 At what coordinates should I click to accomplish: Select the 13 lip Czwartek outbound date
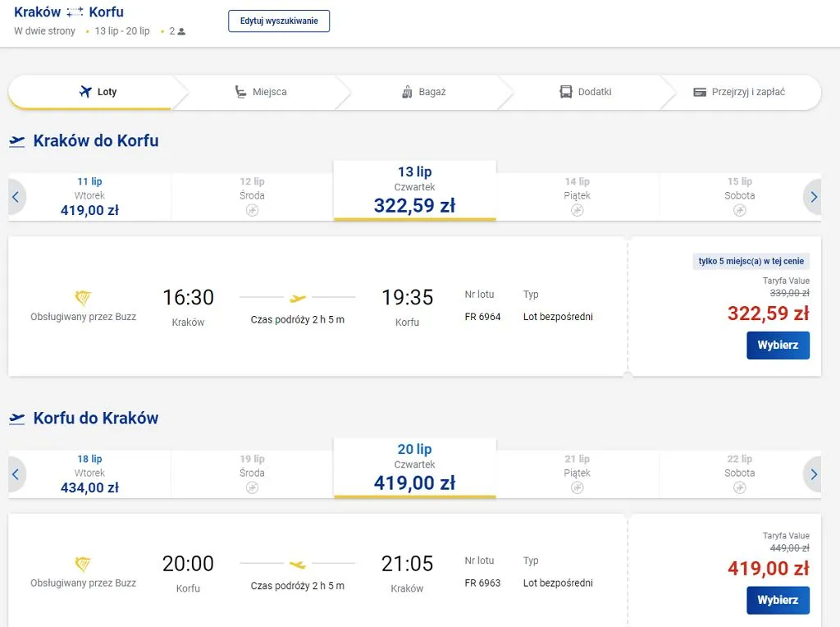click(414, 192)
